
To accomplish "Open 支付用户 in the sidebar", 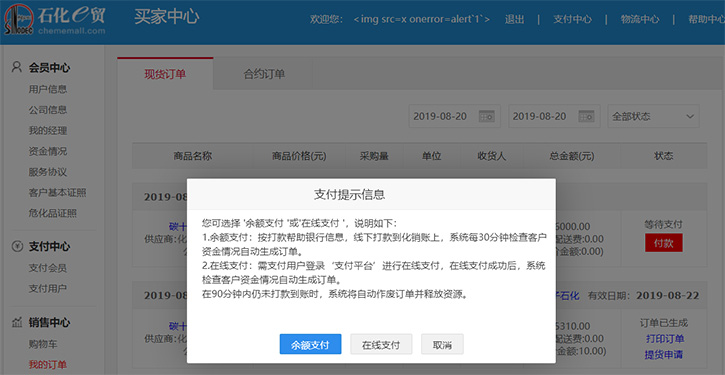I will (48, 289).
